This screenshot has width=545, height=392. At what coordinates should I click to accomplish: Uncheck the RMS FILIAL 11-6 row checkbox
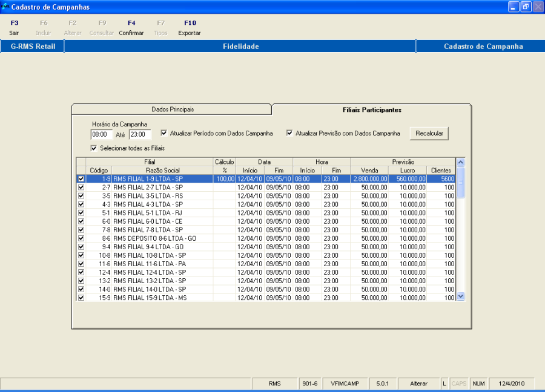(x=81, y=264)
